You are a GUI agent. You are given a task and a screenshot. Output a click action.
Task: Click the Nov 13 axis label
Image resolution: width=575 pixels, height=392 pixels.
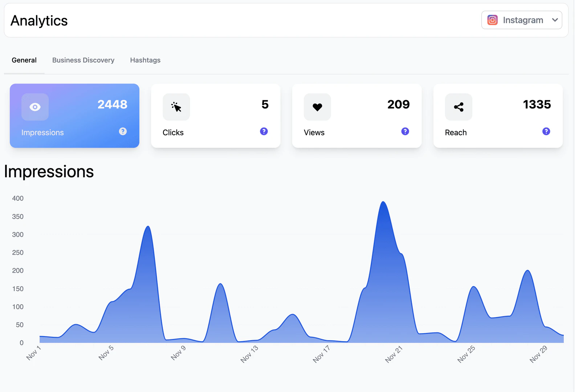(x=249, y=354)
